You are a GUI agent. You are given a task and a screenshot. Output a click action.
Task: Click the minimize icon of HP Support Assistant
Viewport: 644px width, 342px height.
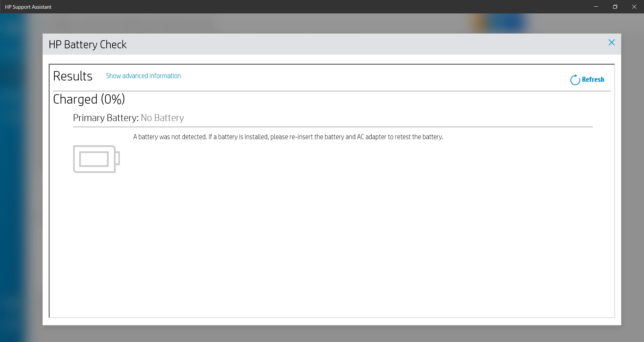tap(596, 6)
